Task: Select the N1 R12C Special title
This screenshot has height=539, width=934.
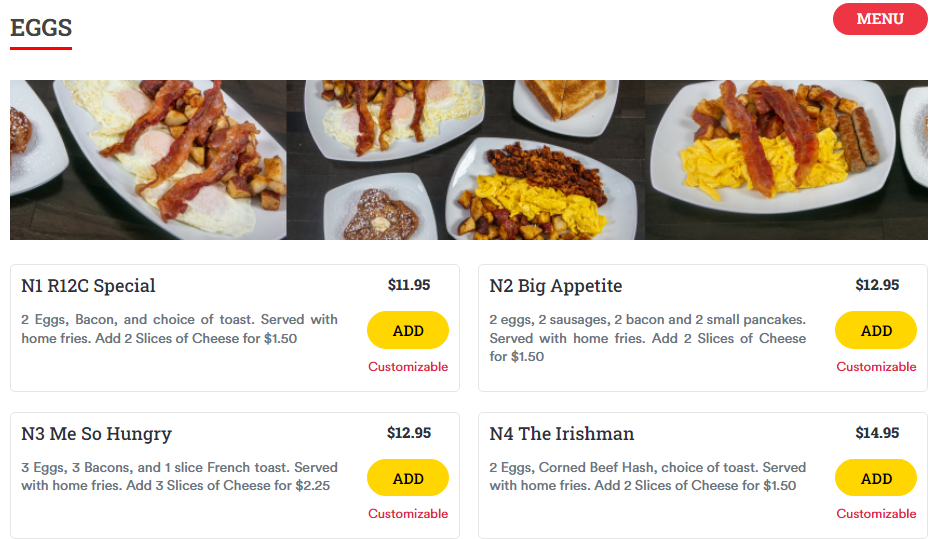Action: (x=88, y=286)
